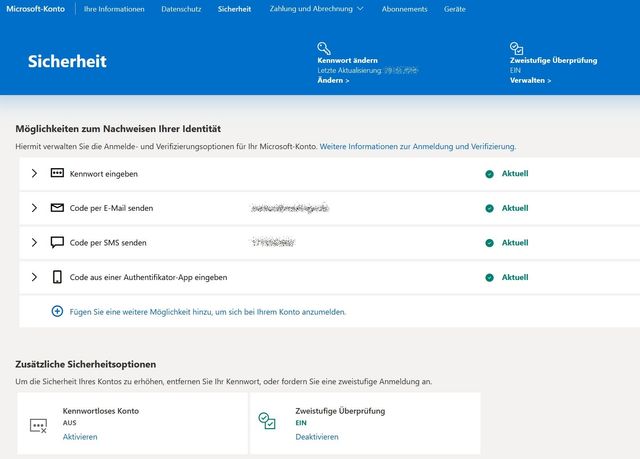Click the key icon for Kennwort ändern
This screenshot has height=459, width=640.
pos(323,47)
